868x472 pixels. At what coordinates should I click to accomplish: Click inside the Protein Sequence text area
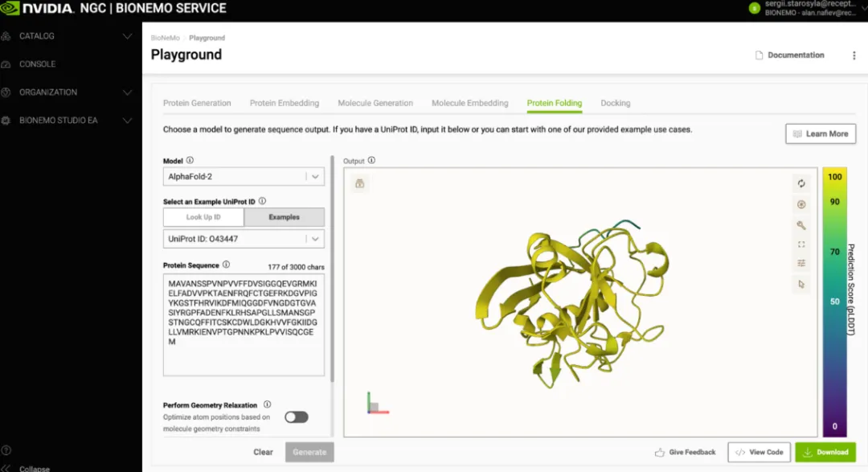click(244, 325)
